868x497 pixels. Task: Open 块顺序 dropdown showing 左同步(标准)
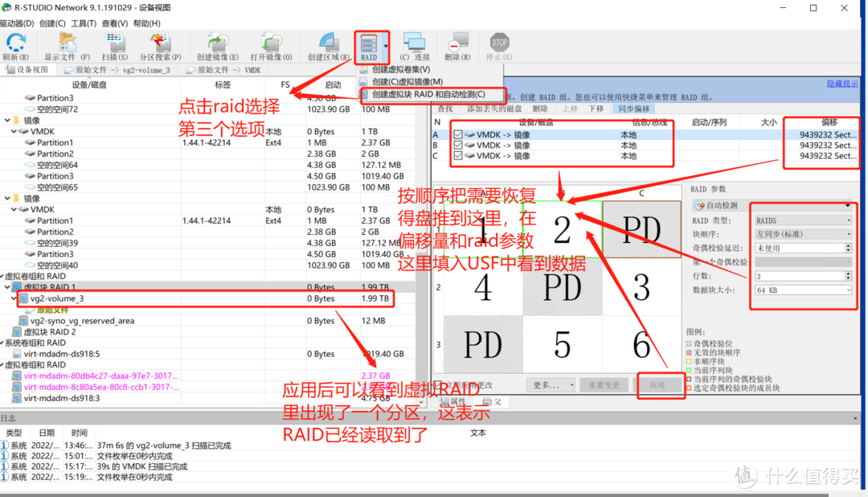pos(803,234)
